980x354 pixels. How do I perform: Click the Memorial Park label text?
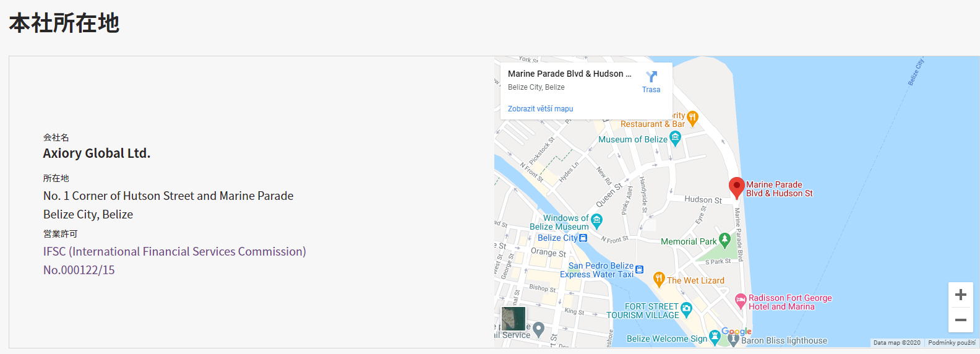(x=689, y=241)
